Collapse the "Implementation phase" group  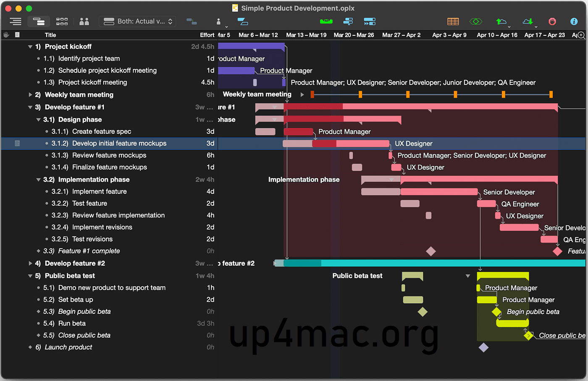point(38,179)
